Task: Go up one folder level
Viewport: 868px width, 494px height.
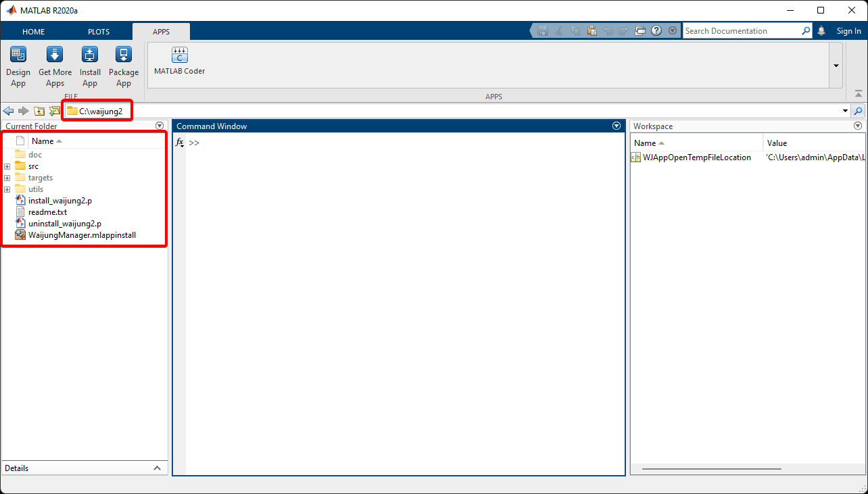Action: click(39, 111)
